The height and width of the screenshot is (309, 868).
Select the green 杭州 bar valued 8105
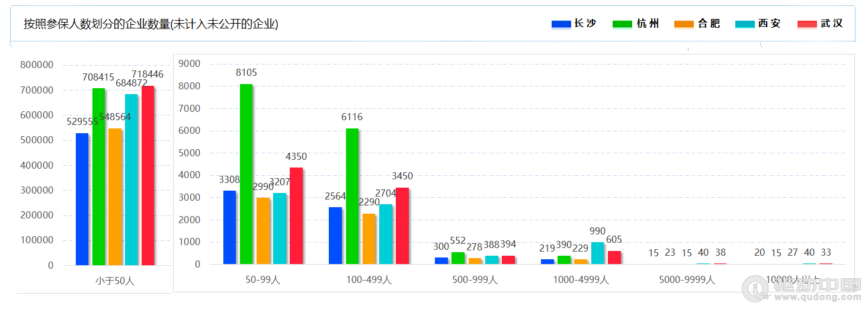pos(246,174)
